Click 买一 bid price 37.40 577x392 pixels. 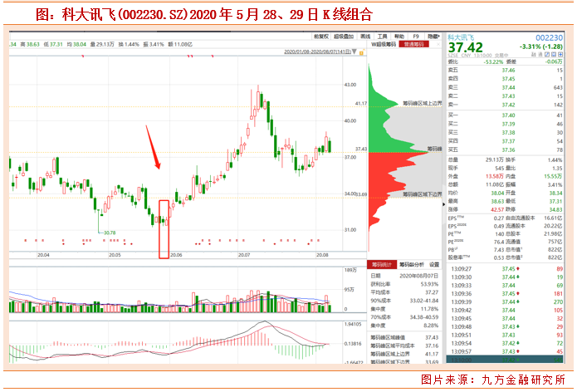pyautogui.click(x=509, y=115)
